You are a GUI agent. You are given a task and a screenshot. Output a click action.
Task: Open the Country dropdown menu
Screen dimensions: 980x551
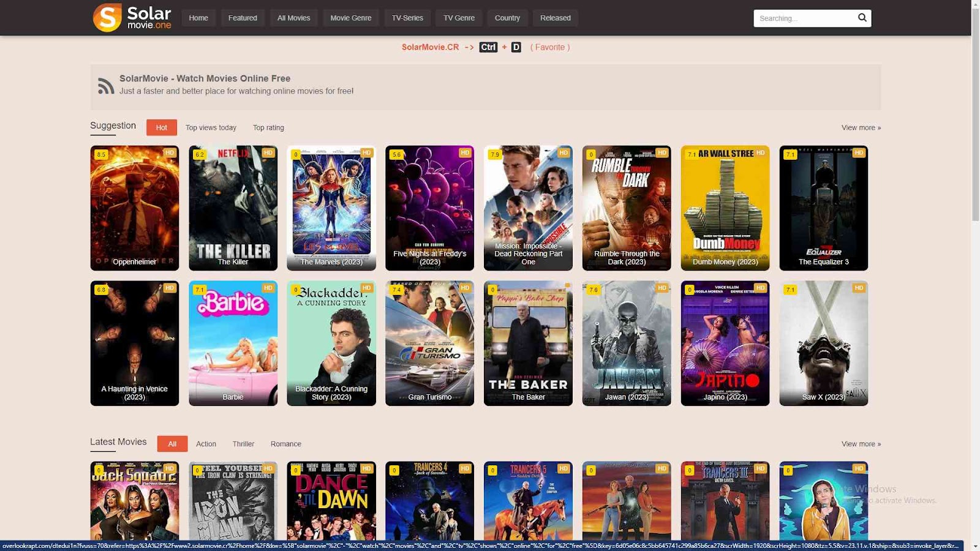(507, 18)
